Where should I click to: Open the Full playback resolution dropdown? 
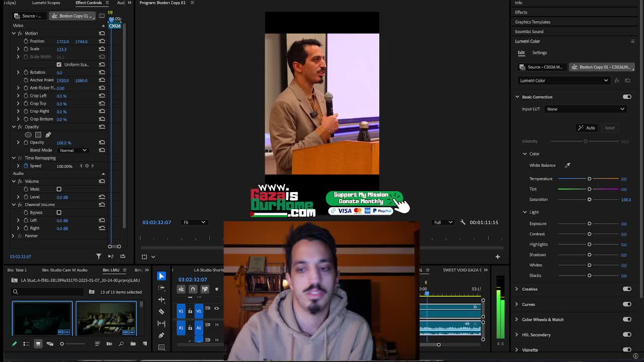443,222
